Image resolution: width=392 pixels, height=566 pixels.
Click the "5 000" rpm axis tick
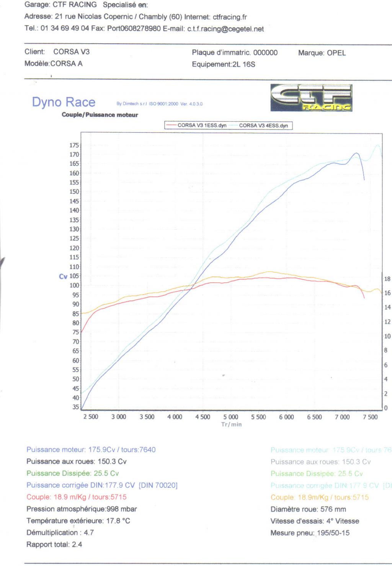tap(231, 417)
